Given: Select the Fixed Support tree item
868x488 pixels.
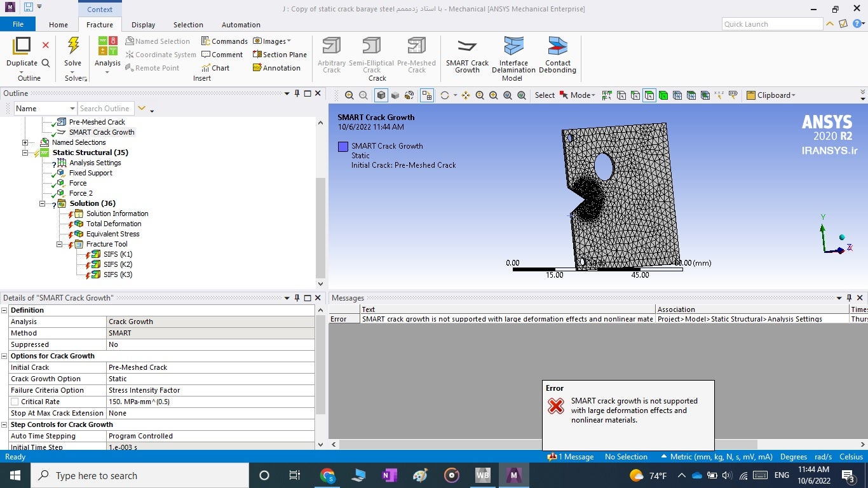Looking at the screenshot, I should pos(90,173).
